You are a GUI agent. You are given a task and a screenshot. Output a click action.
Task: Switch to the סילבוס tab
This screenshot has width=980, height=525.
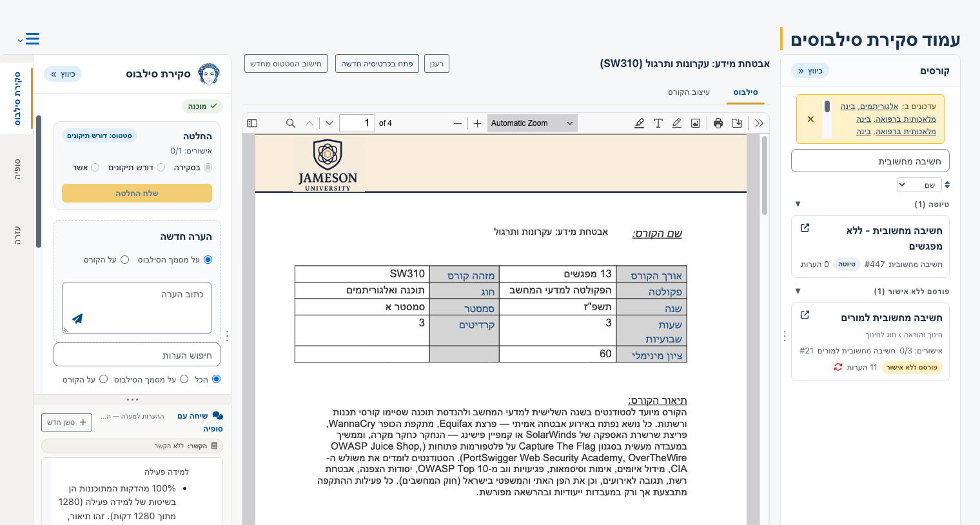pyautogui.click(x=745, y=92)
